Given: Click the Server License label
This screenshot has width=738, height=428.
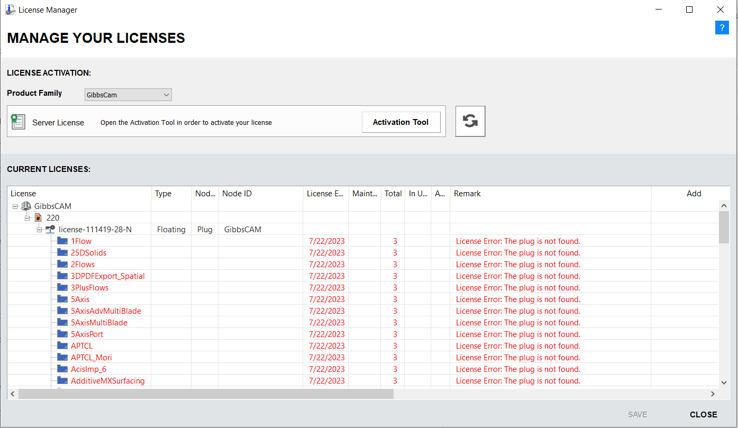Looking at the screenshot, I should [58, 122].
